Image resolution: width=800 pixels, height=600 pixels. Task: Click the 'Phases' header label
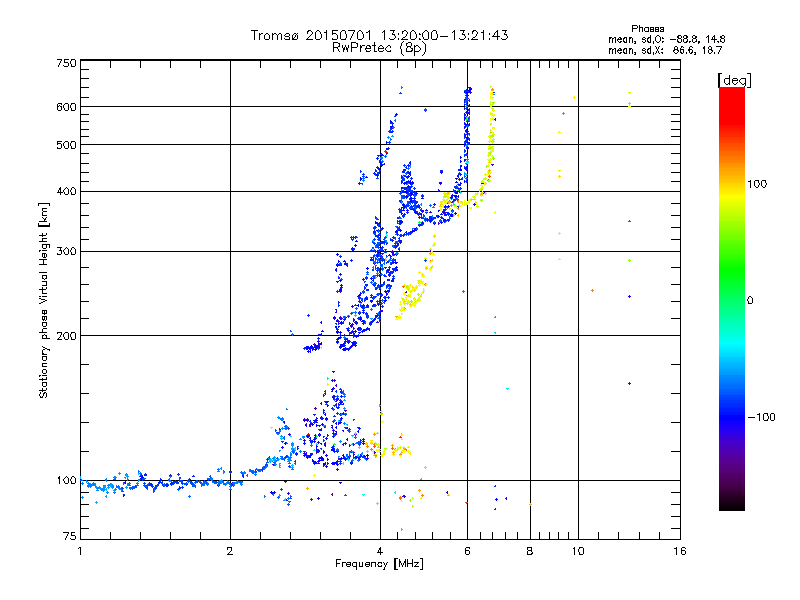[x=647, y=29]
